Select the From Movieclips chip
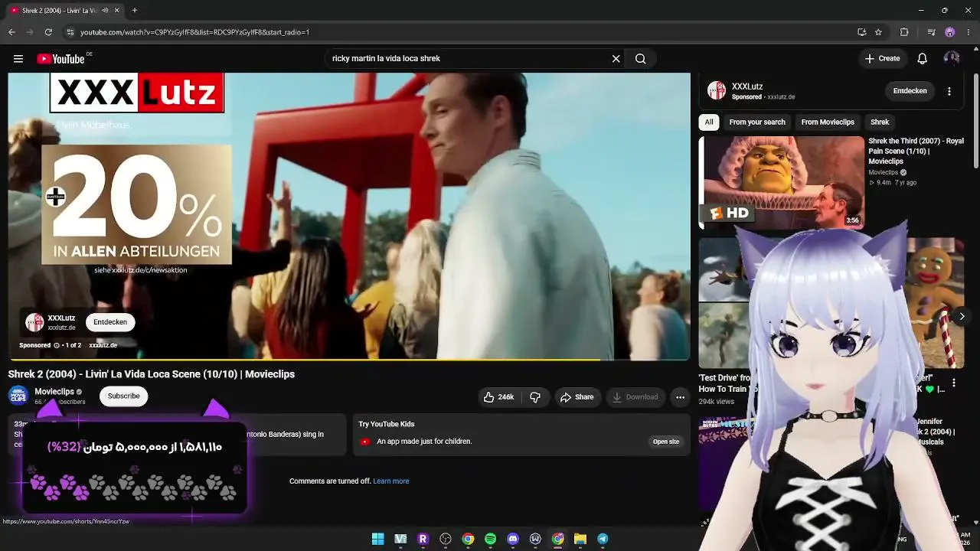 (x=828, y=122)
